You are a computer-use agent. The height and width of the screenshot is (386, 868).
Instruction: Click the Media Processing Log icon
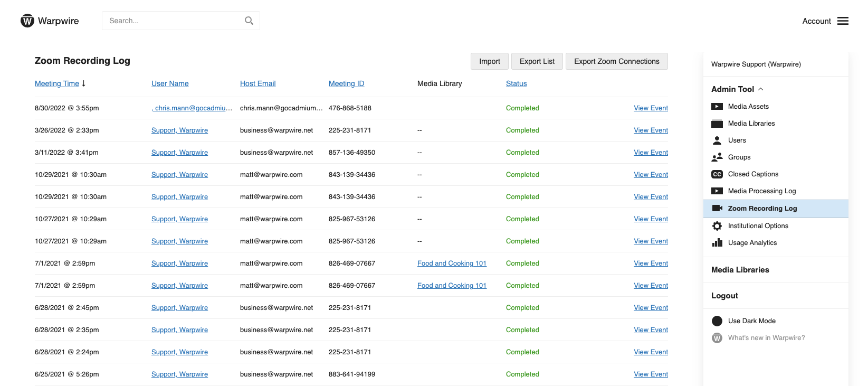tap(717, 191)
